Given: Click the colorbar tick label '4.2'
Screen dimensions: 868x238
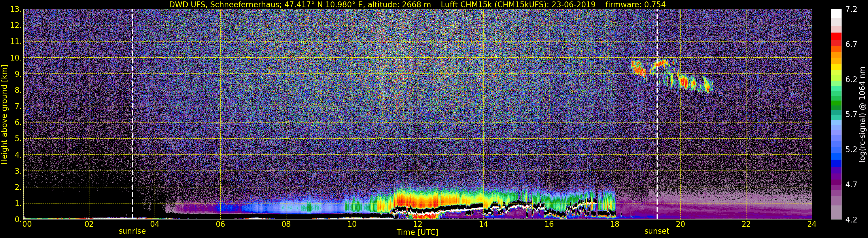Looking at the screenshot, I should click(x=851, y=220).
